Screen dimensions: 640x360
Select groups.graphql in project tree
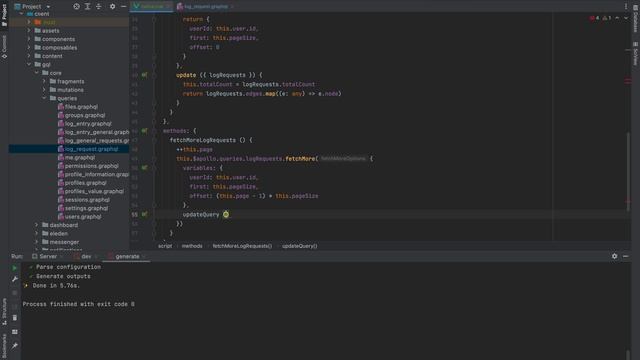85,116
